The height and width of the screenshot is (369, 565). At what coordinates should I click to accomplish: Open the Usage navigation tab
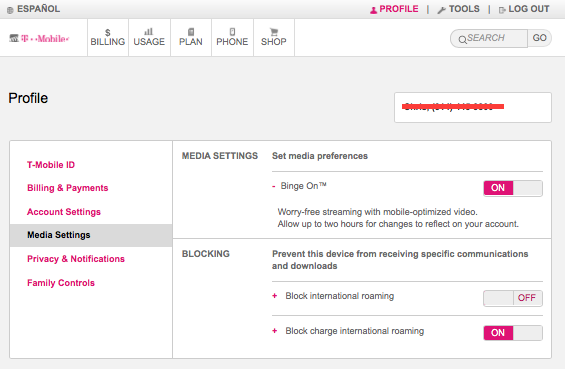(x=149, y=37)
